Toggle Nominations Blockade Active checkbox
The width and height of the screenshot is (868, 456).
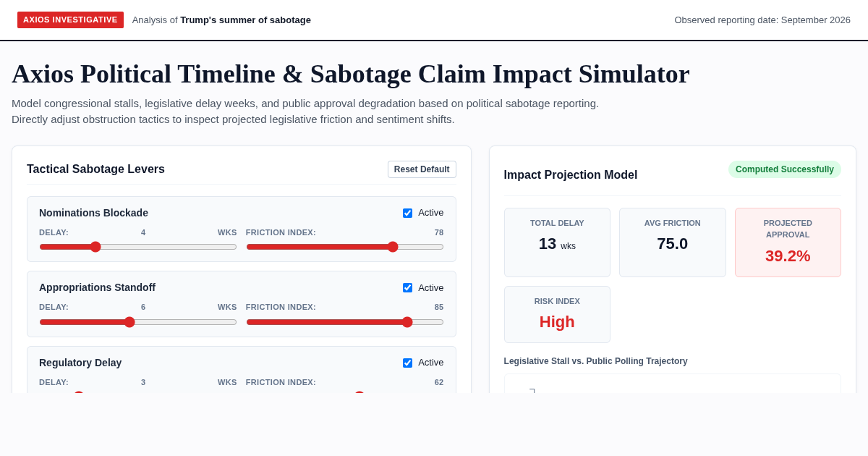408,213
